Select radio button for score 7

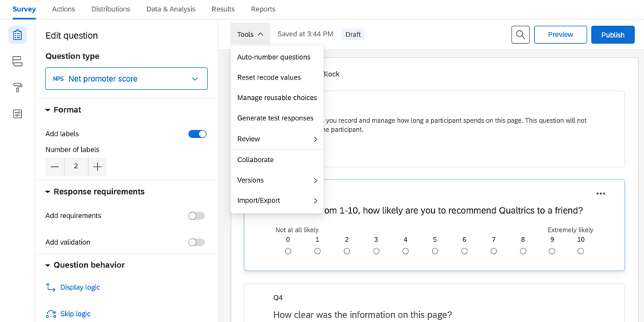click(494, 251)
